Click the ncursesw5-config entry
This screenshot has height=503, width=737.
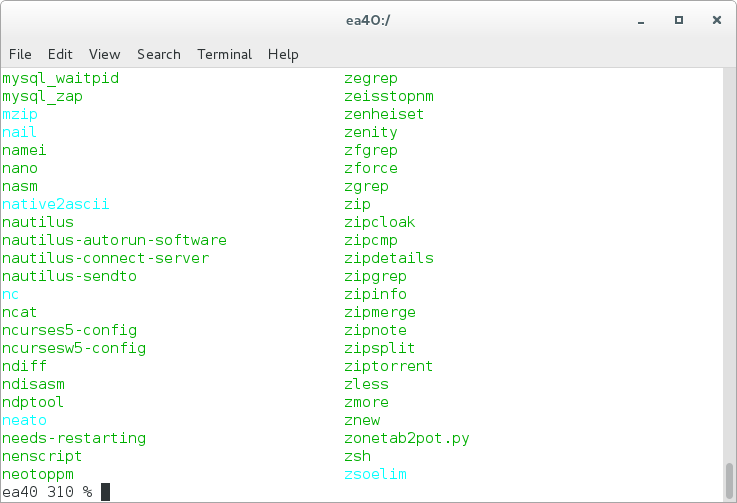(x=74, y=348)
